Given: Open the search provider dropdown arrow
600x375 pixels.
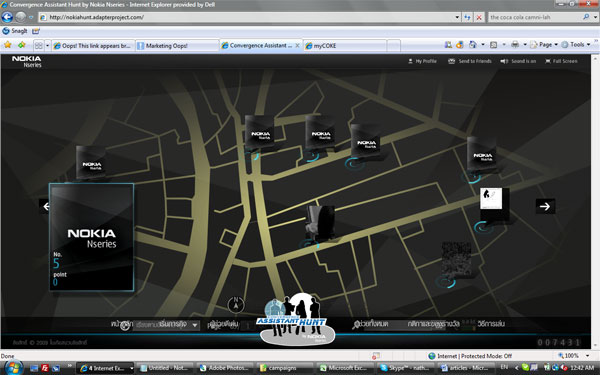Looking at the screenshot, I should [595, 17].
